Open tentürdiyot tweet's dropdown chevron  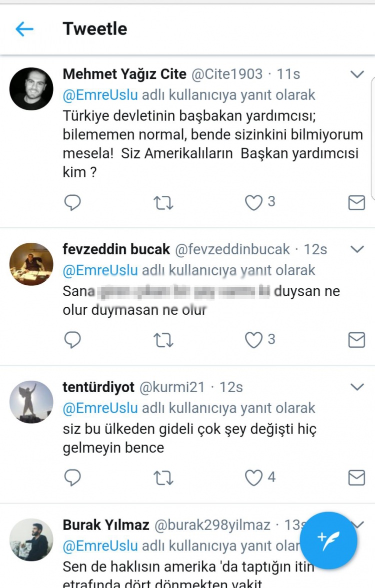[357, 387]
